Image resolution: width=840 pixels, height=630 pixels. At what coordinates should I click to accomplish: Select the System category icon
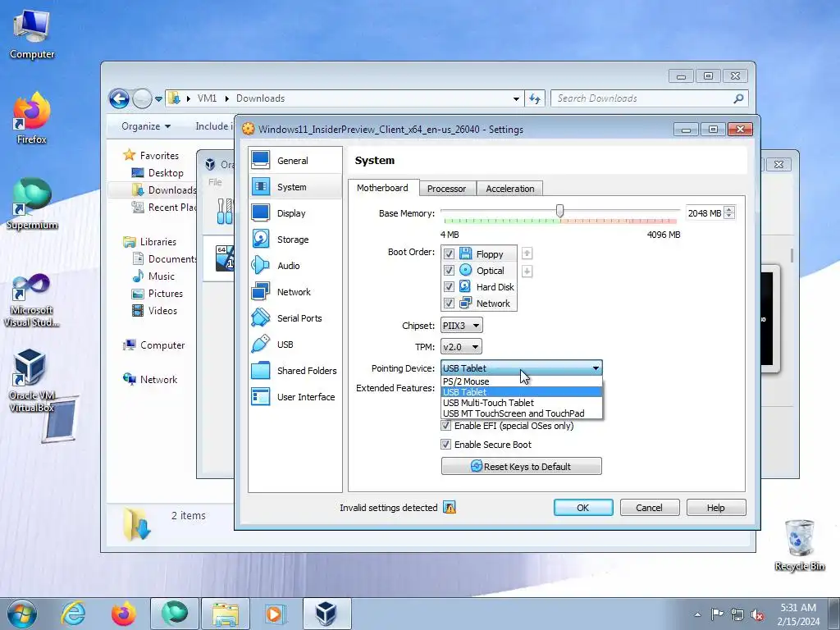pos(261,186)
